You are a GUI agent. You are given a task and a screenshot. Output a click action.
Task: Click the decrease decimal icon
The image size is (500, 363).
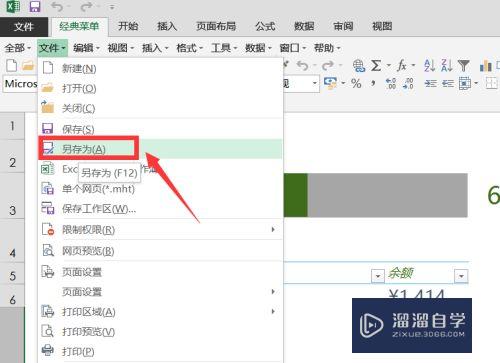(x=408, y=83)
